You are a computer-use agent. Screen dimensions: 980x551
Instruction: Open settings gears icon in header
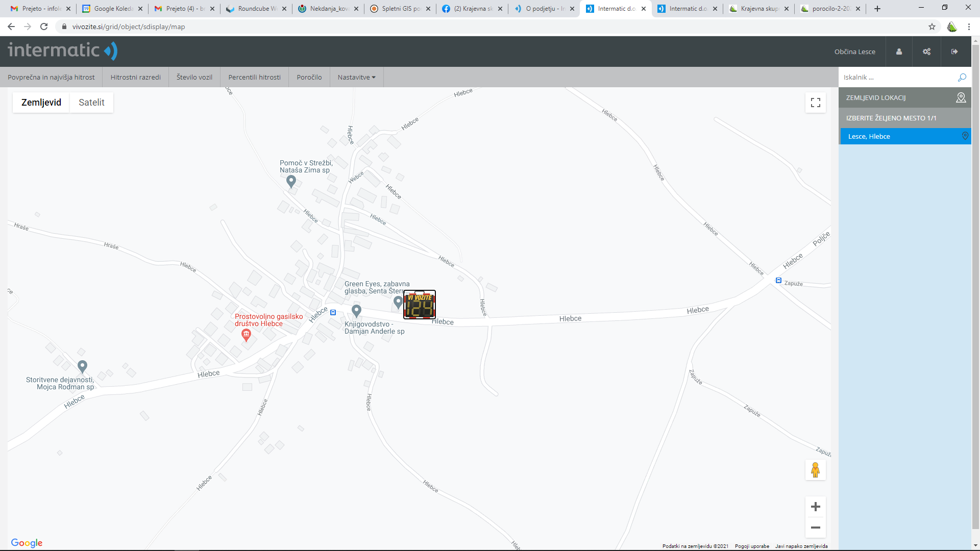tap(926, 52)
